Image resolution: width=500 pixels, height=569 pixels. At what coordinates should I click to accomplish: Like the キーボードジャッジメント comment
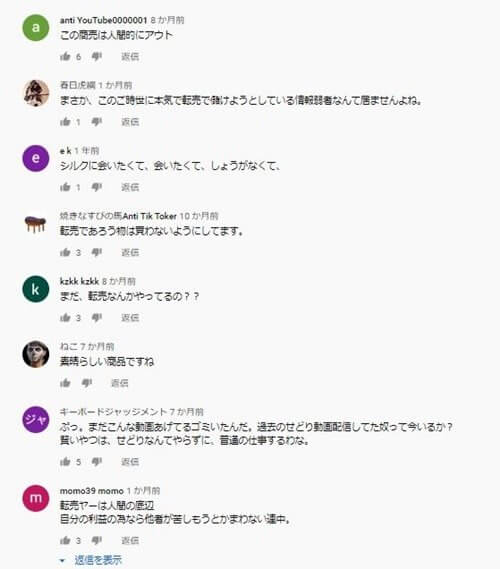tap(65, 462)
